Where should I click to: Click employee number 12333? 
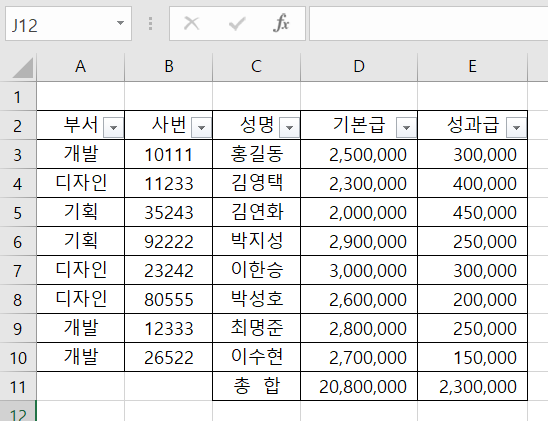169,328
